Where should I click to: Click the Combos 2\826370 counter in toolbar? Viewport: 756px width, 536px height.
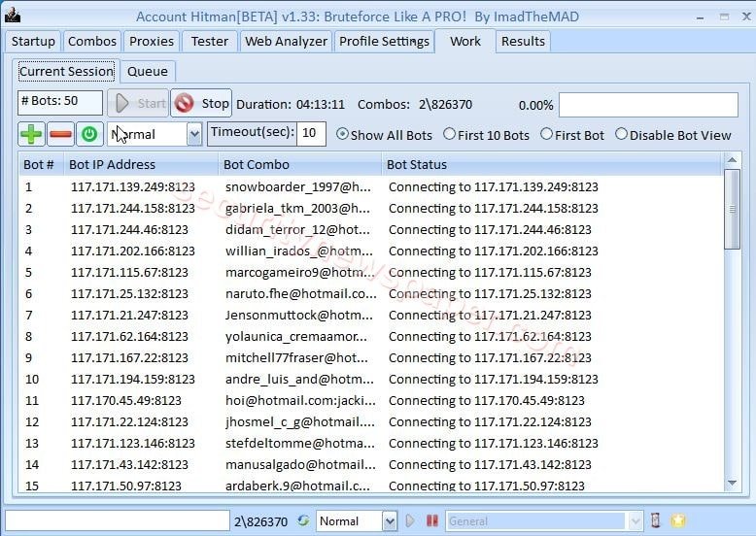415,105
